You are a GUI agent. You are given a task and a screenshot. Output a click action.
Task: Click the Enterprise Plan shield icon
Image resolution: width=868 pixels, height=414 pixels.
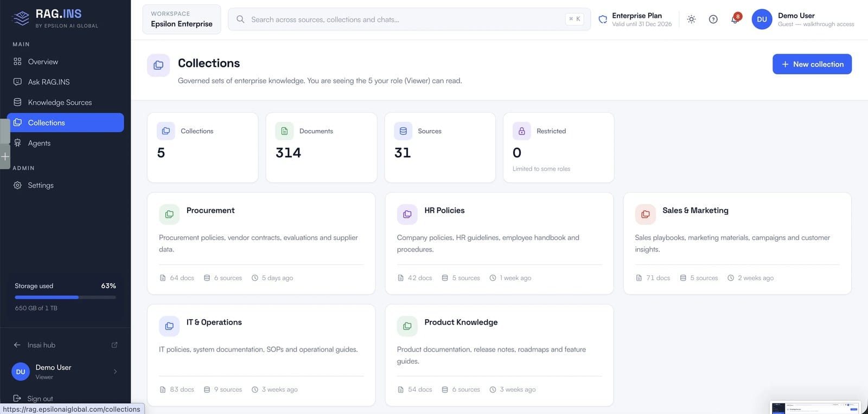point(602,20)
